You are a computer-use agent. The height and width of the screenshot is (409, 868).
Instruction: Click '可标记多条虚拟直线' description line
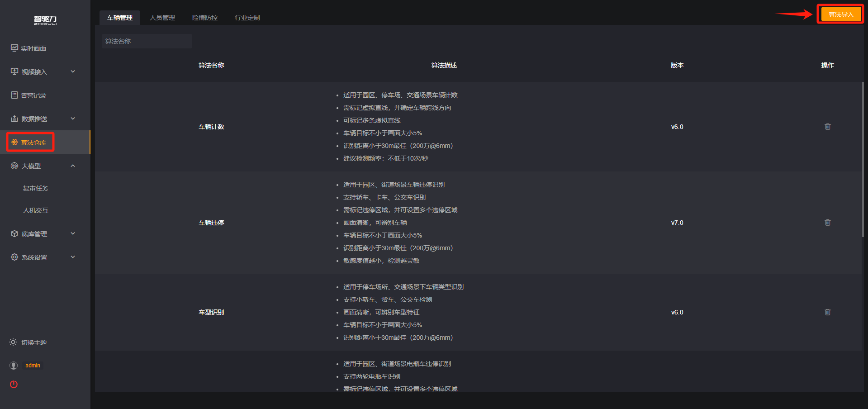click(x=372, y=120)
